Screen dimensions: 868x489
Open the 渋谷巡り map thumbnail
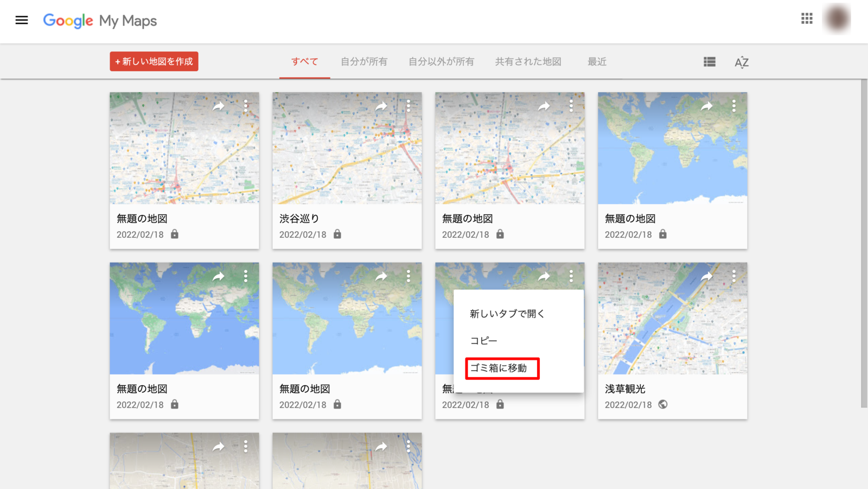[347, 148]
